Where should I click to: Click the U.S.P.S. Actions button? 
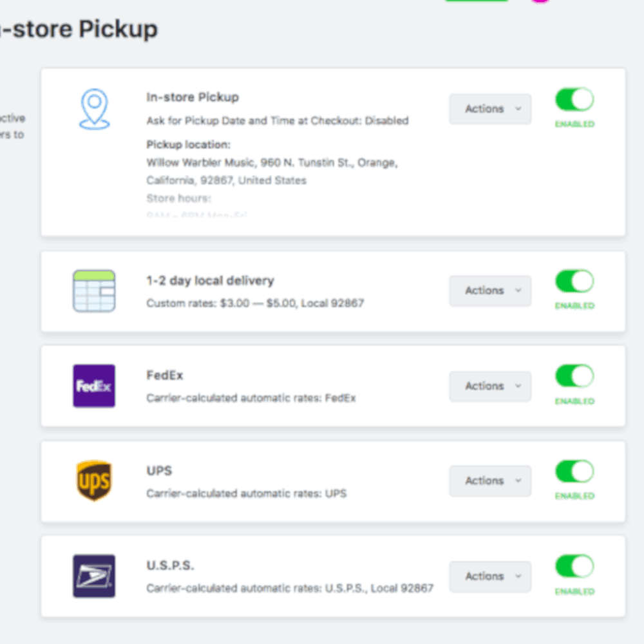point(489,576)
